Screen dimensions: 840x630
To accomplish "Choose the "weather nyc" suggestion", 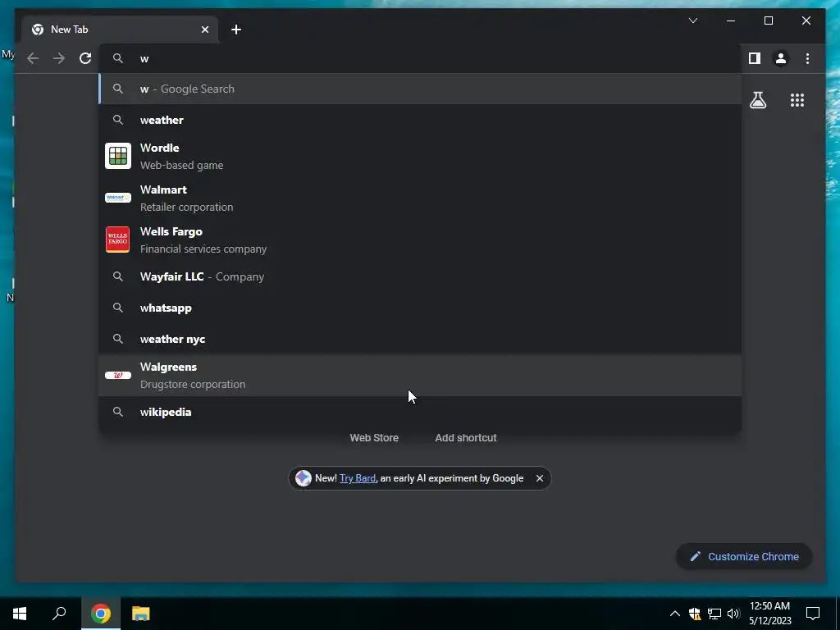I will click(420, 339).
